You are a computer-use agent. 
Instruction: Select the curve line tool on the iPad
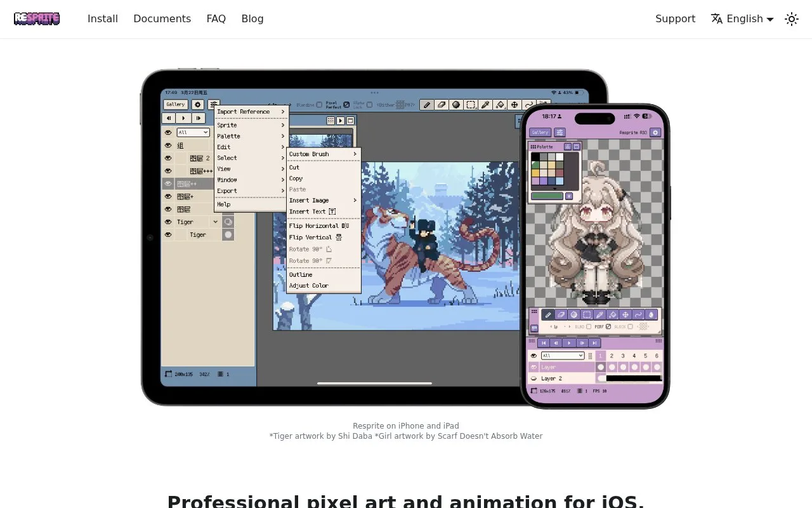[x=529, y=105]
